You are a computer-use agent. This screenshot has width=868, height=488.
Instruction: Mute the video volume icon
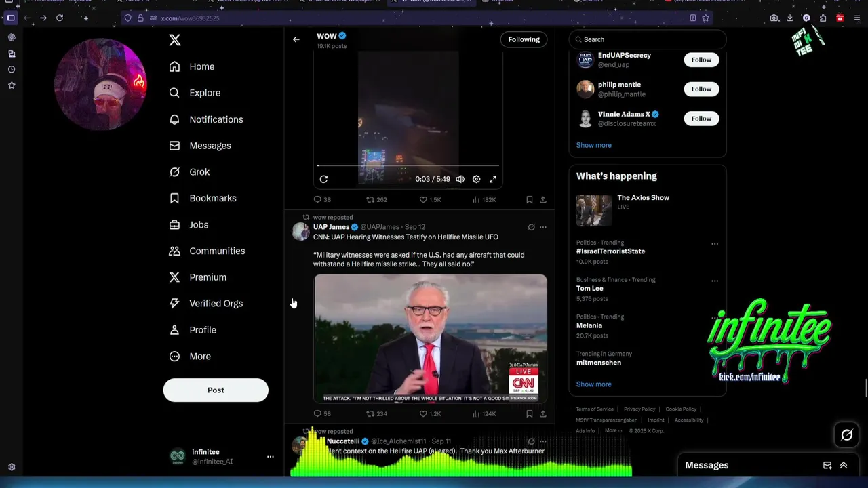click(460, 179)
